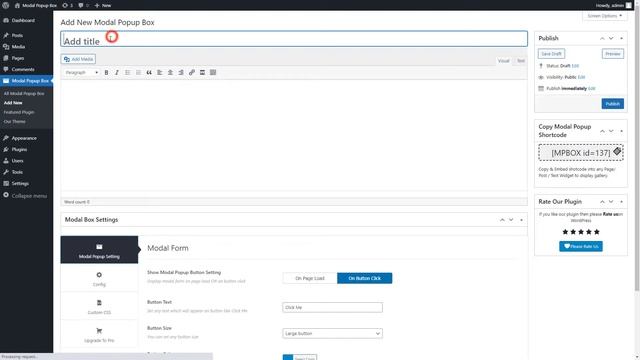Open Our Theme submenu link
640x360 pixels.
(15, 122)
